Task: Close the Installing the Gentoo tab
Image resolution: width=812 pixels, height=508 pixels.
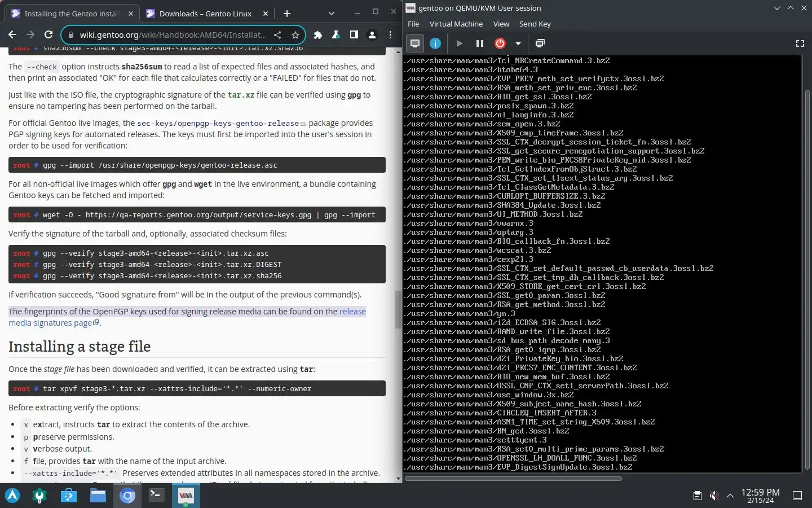Action: click(131, 14)
